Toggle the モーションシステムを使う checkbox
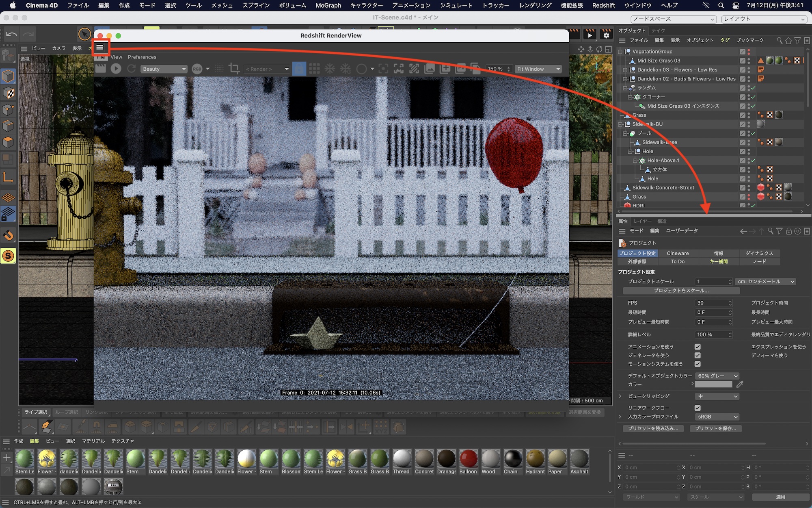The height and width of the screenshot is (508, 812). (x=698, y=364)
